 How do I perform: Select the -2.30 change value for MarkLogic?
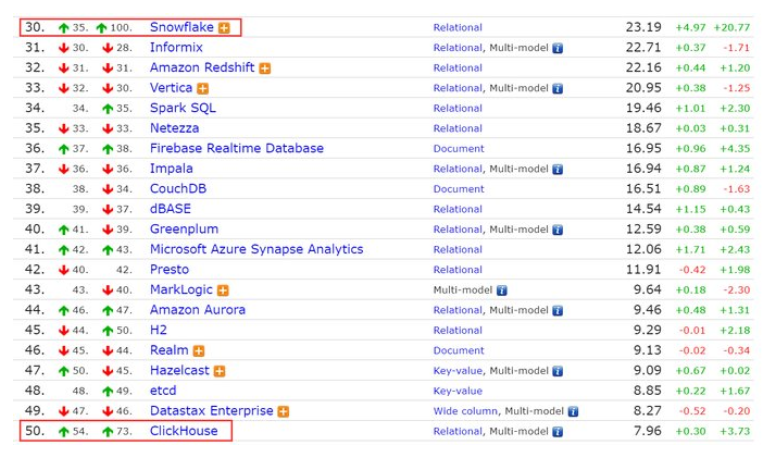[736, 290]
